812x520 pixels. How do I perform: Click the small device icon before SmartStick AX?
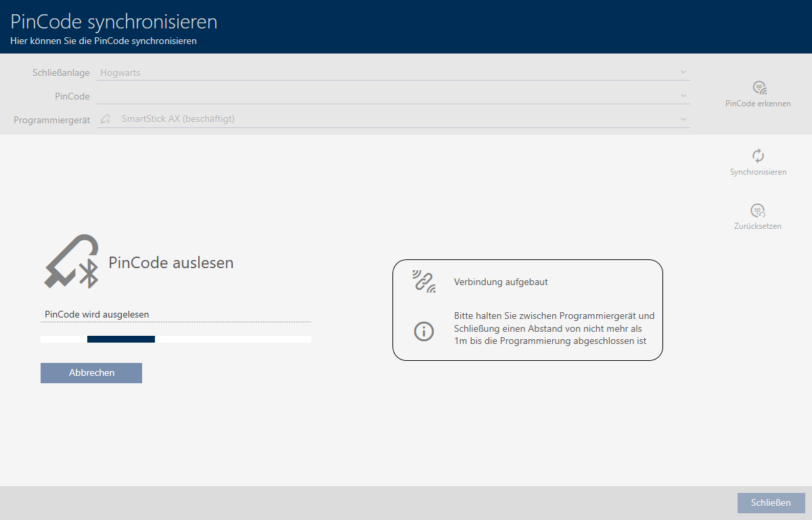[105, 119]
